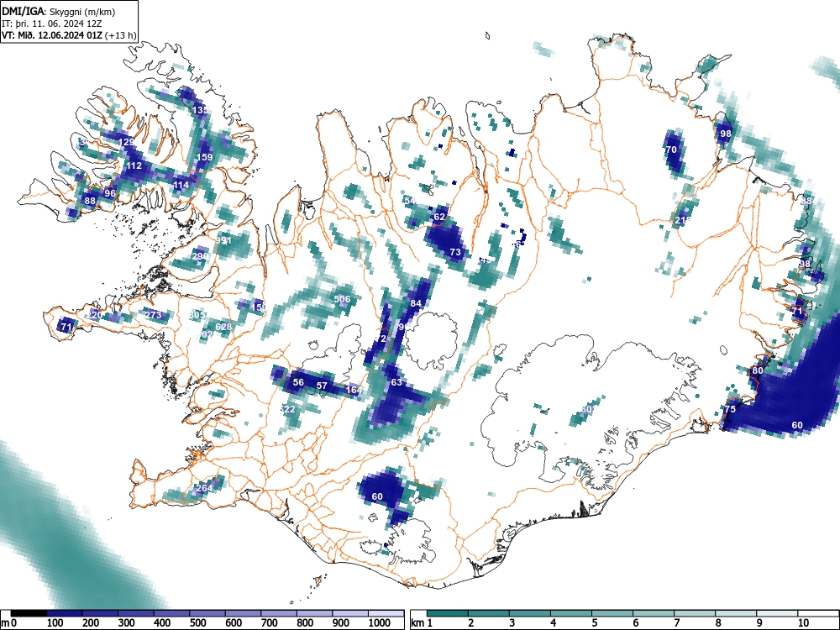Click the visibility value '96' in the Westfjords
This screenshot has width=840, height=630.
pos(110,193)
